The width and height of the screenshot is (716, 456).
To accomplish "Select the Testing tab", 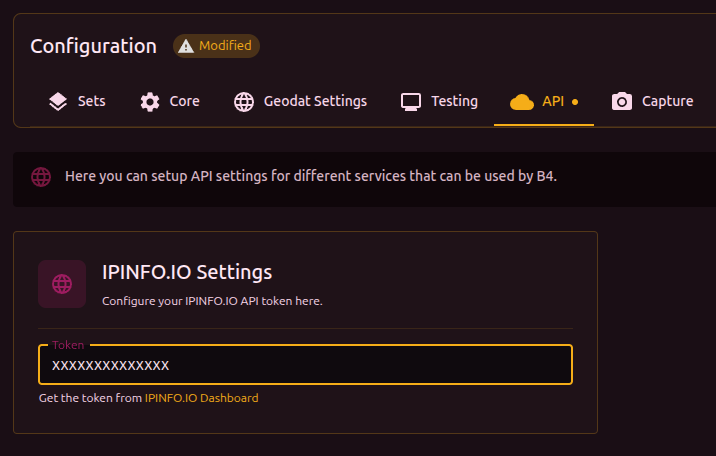I will coord(454,101).
